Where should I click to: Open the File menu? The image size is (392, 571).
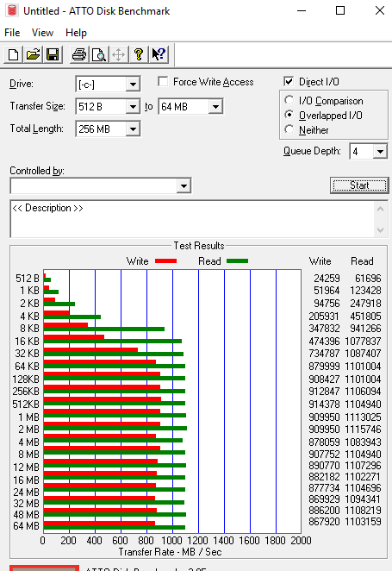(x=12, y=33)
